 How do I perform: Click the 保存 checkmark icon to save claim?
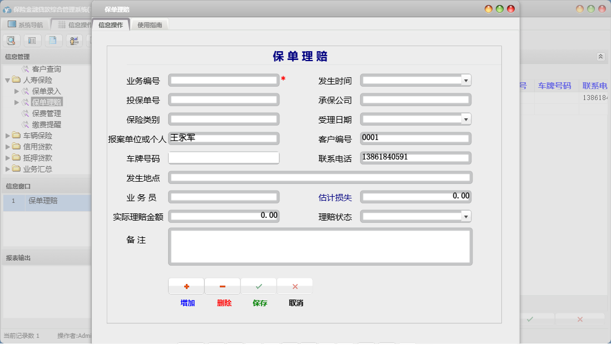(258, 286)
